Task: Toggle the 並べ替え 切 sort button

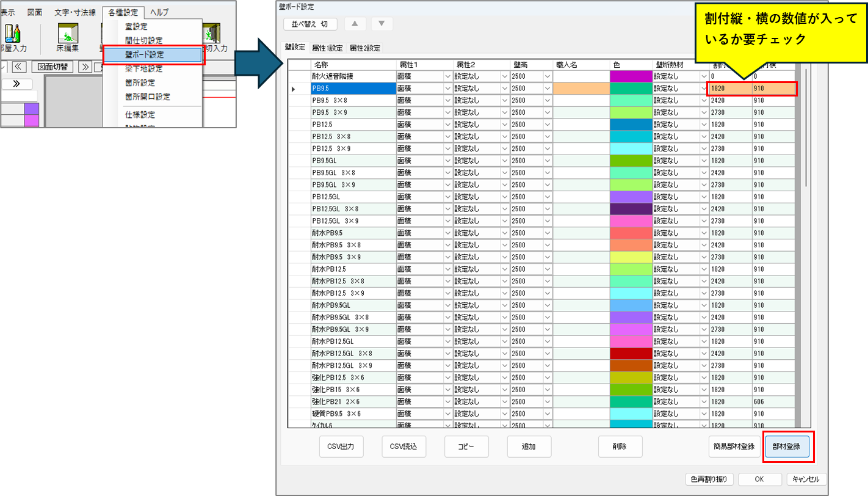Action: pyautogui.click(x=310, y=24)
